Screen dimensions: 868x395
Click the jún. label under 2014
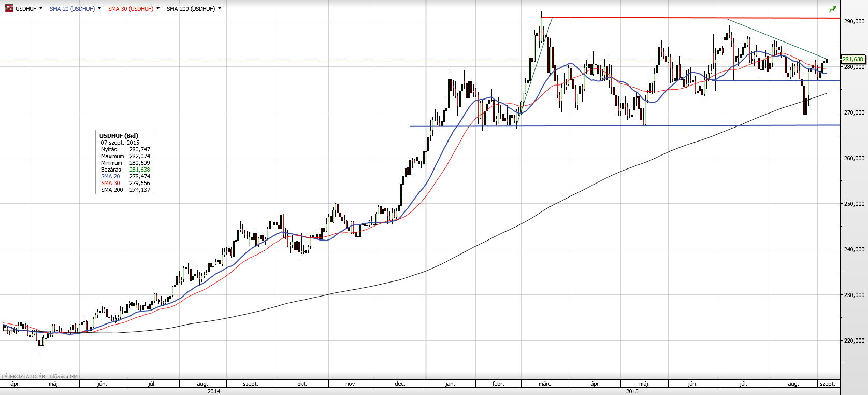coord(102,384)
